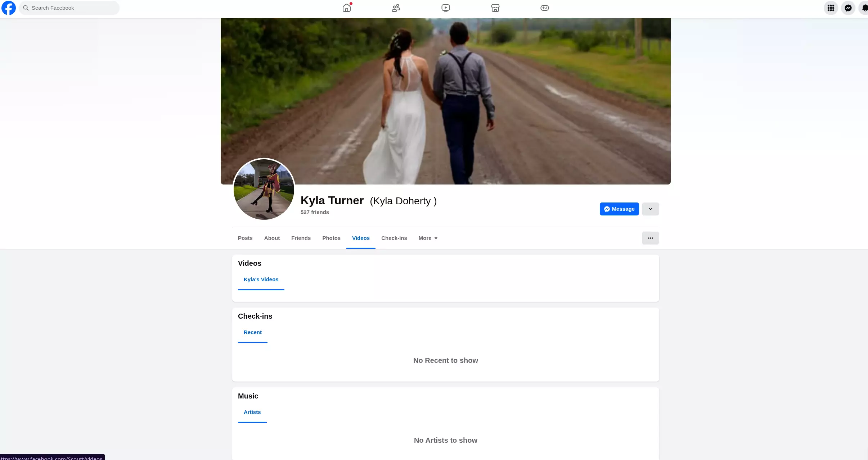This screenshot has width=868, height=460.
Task: Open the Marketplace storefront icon
Action: (495, 8)
